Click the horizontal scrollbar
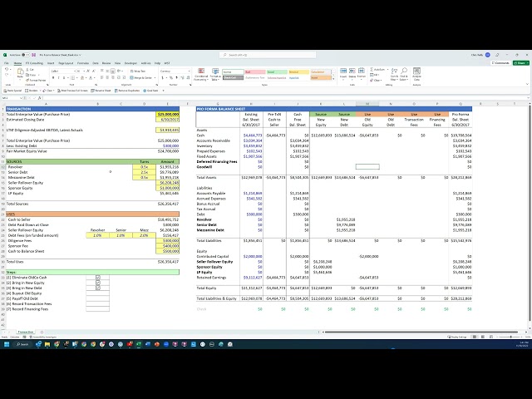Screen dimensions: 532x399 pos(421,332)
